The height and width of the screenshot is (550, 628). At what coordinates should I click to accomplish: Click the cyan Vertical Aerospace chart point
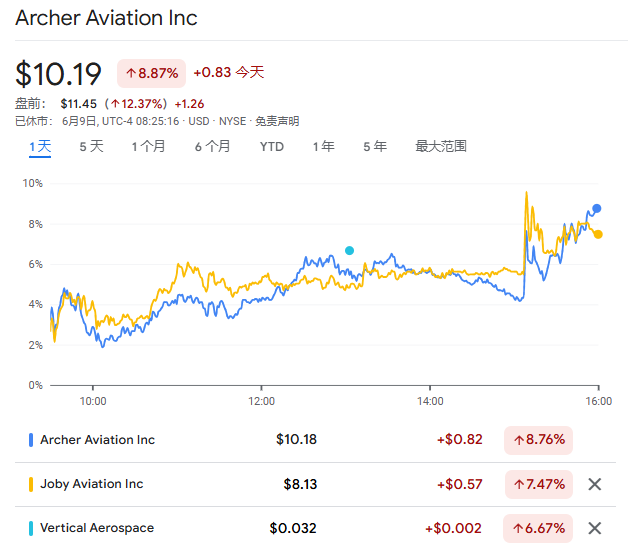click(349, 250)
